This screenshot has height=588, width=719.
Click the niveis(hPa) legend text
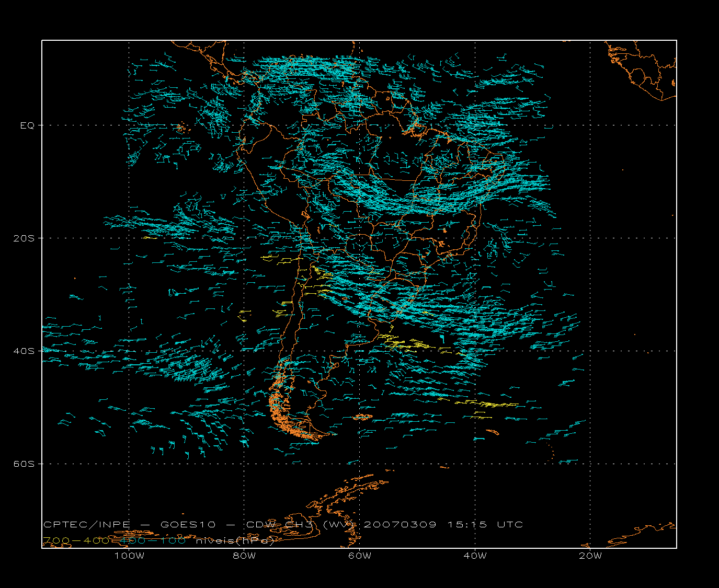coord(235,540)
